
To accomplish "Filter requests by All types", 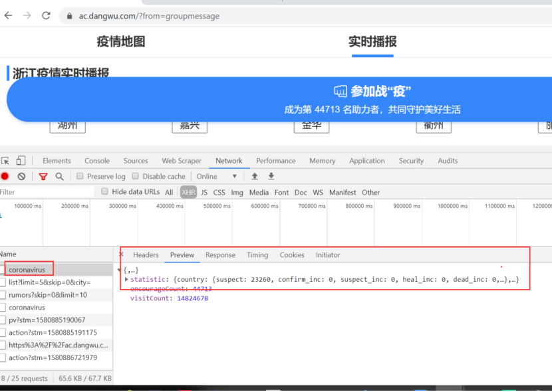I will pos(169,192).
